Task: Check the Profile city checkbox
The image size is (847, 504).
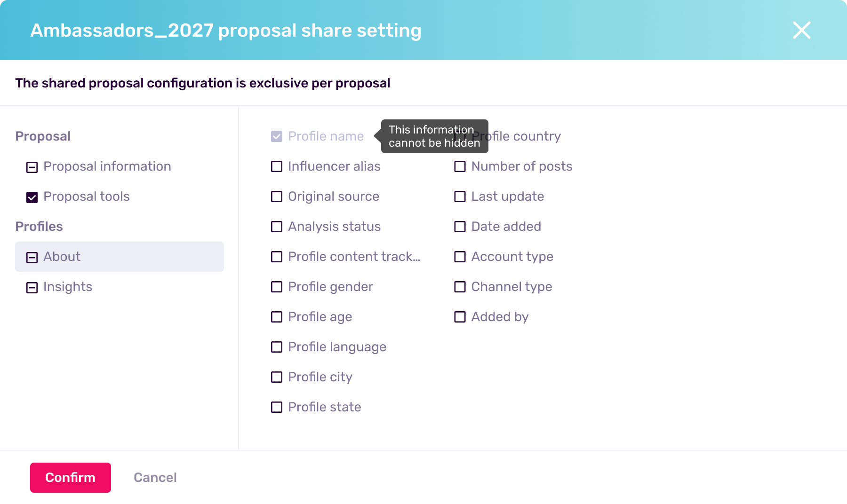Action: 277,377
